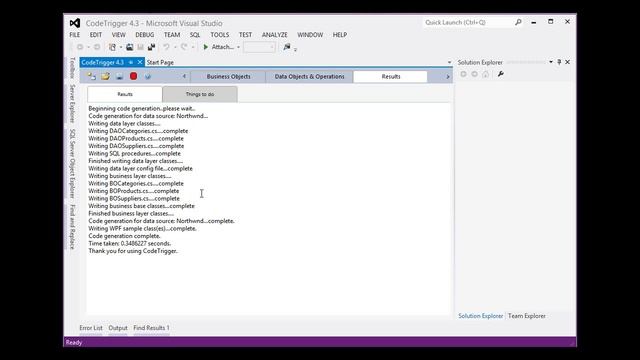Click the Save All toolbar icon
640x360 pixels.
click(151, 47)
